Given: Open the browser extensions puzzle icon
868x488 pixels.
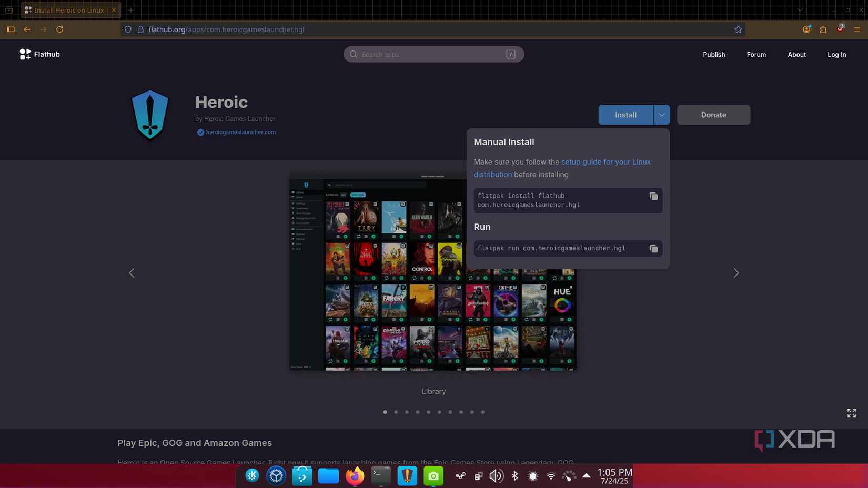Looking at the screenshot, I should click(x=823, y=29).
